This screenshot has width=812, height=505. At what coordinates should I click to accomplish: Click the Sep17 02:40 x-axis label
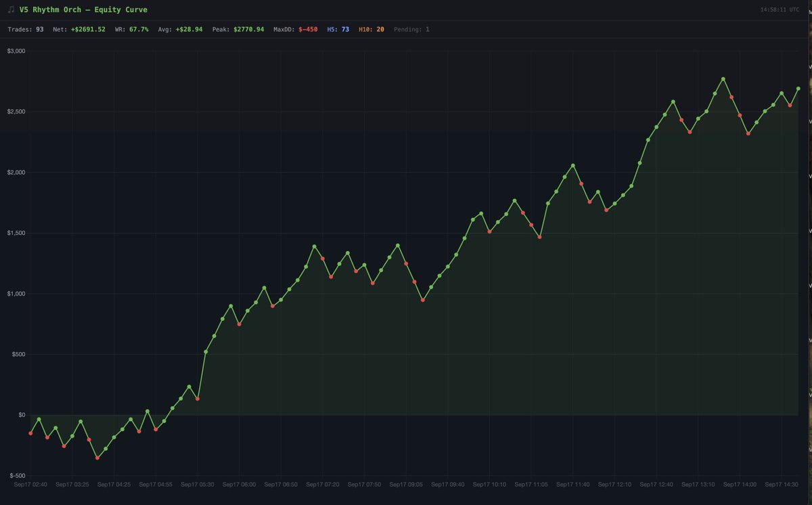(30, 485)
